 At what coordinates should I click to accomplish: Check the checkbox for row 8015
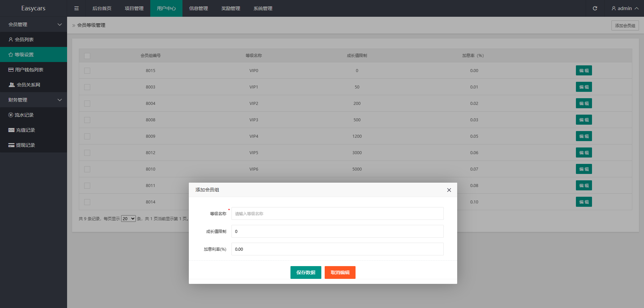[87, 71]
